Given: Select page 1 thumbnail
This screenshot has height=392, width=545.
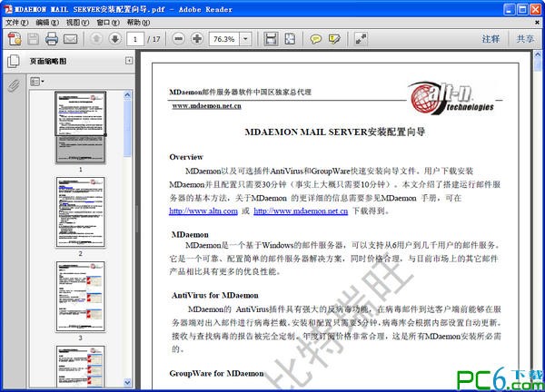Looking at the screenshot, I should 81,127.
